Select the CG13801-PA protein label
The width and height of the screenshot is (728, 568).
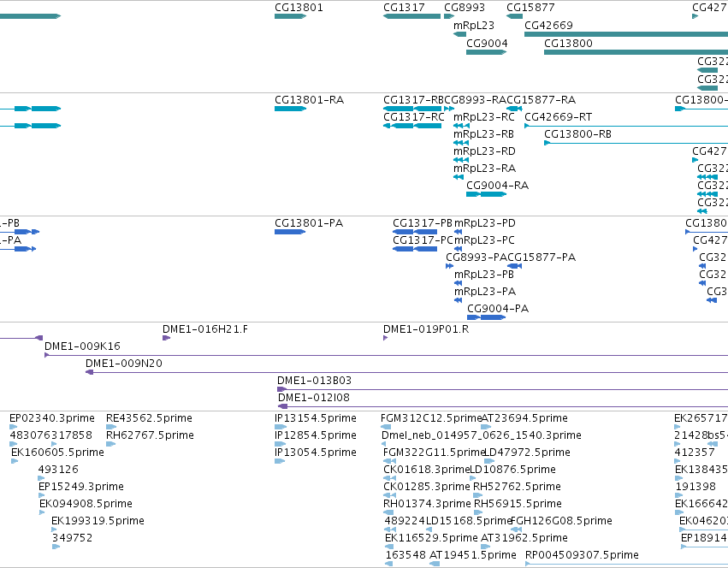(x=309, y=223)
